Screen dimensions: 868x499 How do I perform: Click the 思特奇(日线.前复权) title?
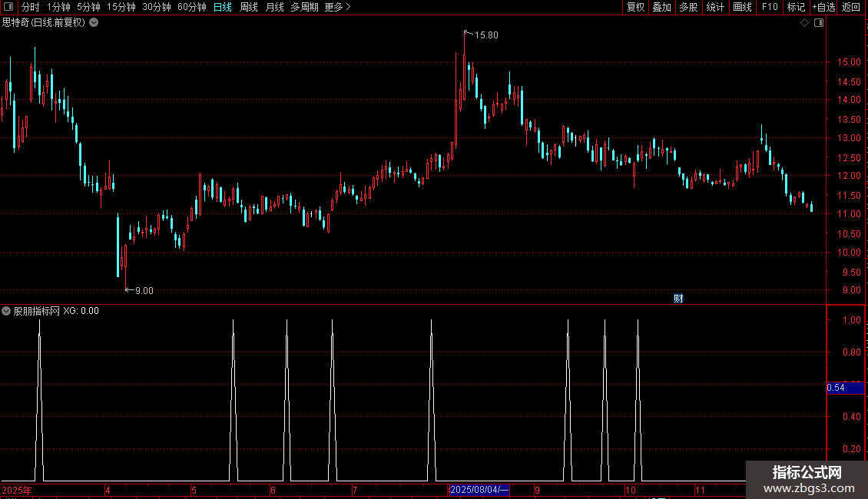pyautogui.click(x=44, y=23)
